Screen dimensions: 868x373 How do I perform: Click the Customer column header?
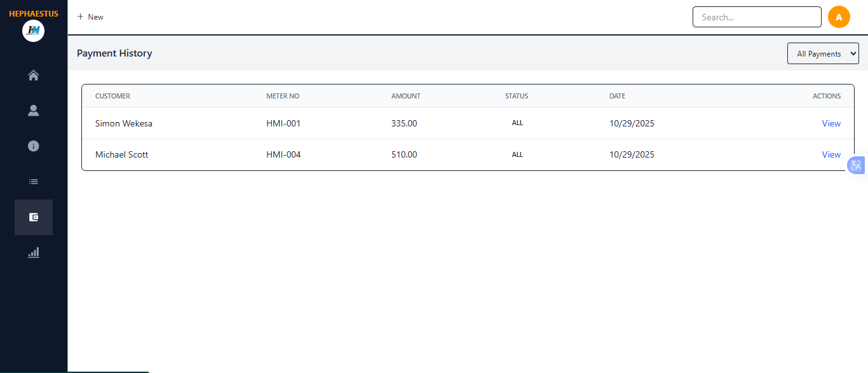tap(112, 96)
